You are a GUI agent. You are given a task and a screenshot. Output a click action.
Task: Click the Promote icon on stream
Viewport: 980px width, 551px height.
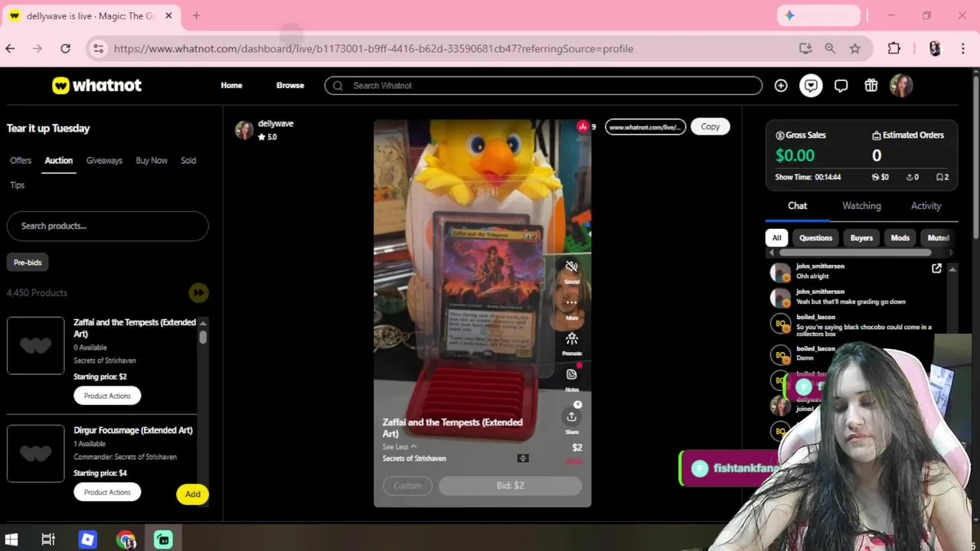(571, 338)
